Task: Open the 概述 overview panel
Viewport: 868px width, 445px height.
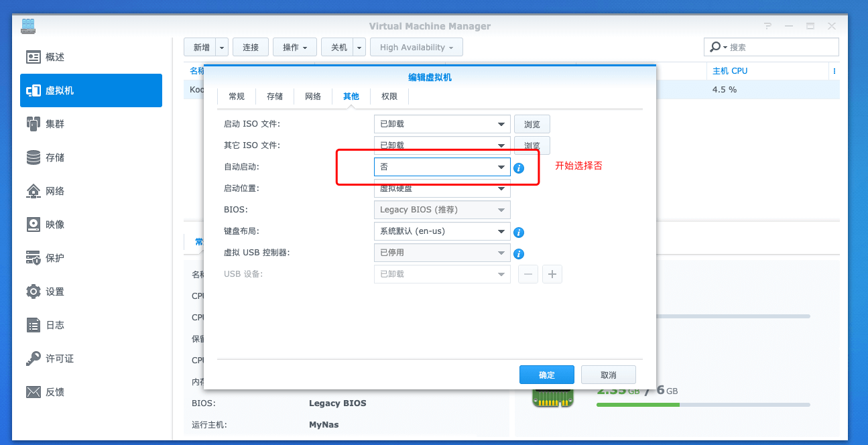Action: (x=54, y=56)
